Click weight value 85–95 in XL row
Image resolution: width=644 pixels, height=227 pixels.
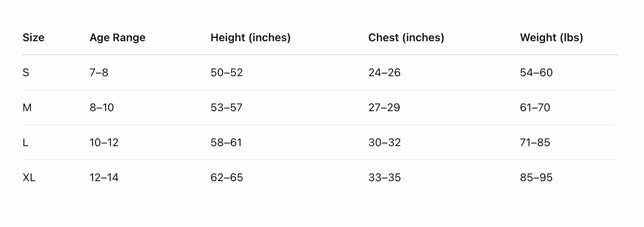(x=536, y=178)
